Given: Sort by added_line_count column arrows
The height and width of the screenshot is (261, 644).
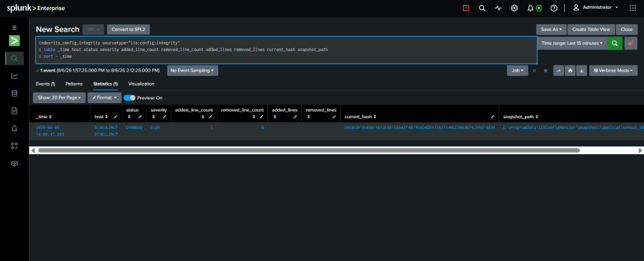Looking at the screenshot, I should coord(203,118).
